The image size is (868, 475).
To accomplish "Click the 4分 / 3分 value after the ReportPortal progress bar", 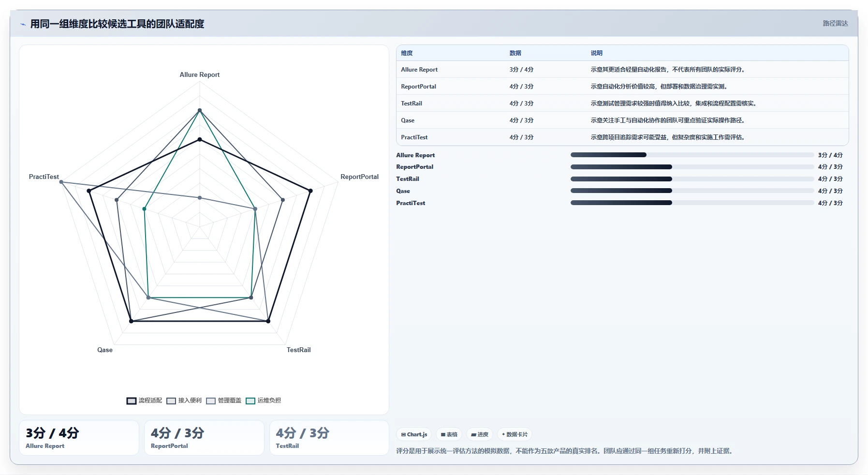I will point(830,167).
